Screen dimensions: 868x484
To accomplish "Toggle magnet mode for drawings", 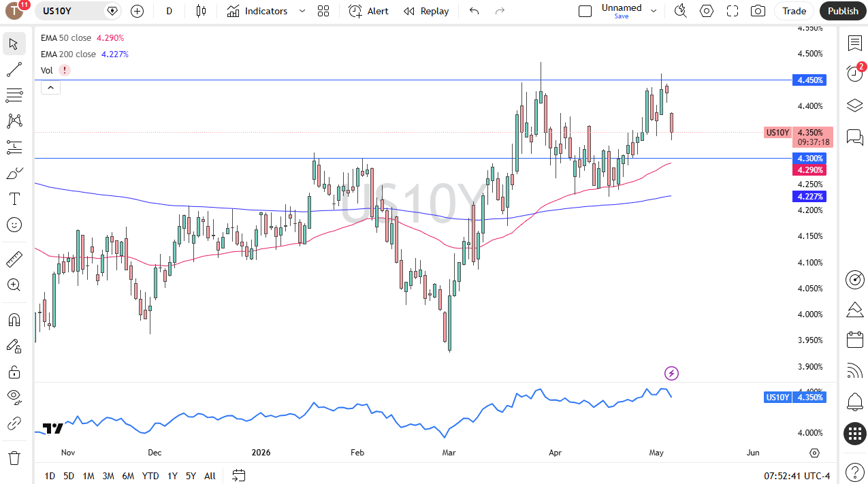I will (14, 320).
